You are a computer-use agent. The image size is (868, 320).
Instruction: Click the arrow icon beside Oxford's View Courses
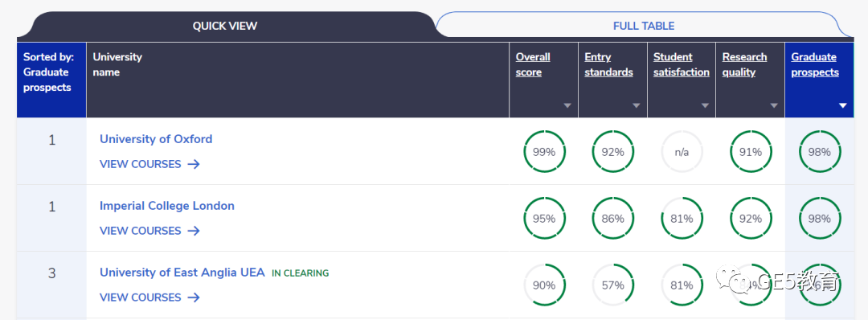193,164
